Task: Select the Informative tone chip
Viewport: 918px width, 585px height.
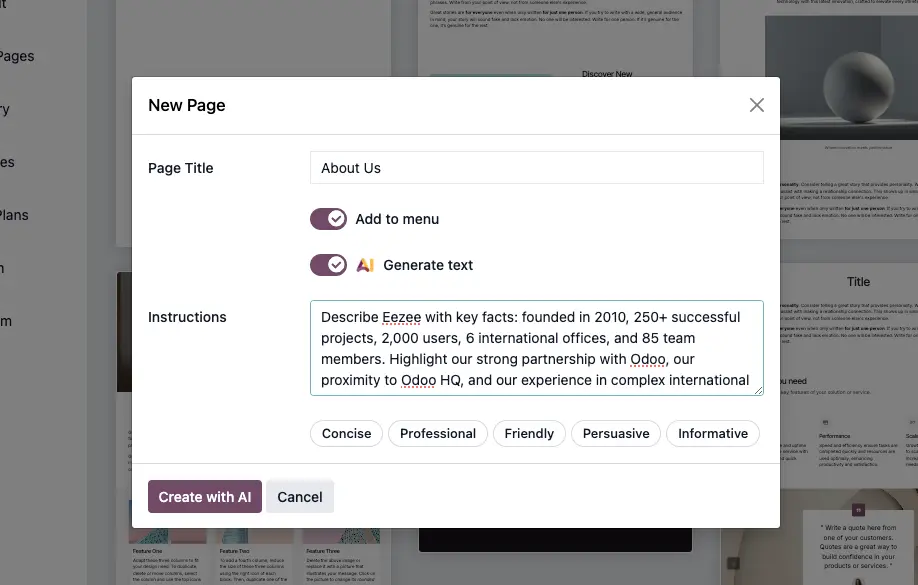Action: click(x=712, y=433)
